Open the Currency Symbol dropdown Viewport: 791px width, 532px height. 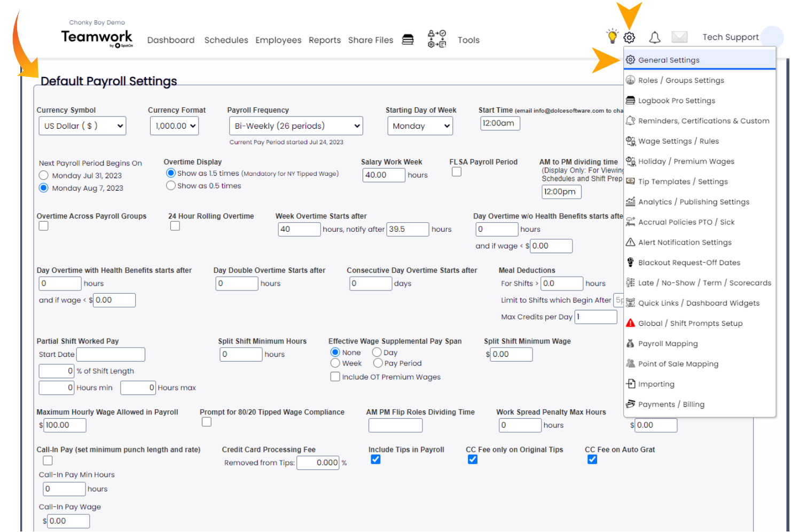tap(82, 126)
